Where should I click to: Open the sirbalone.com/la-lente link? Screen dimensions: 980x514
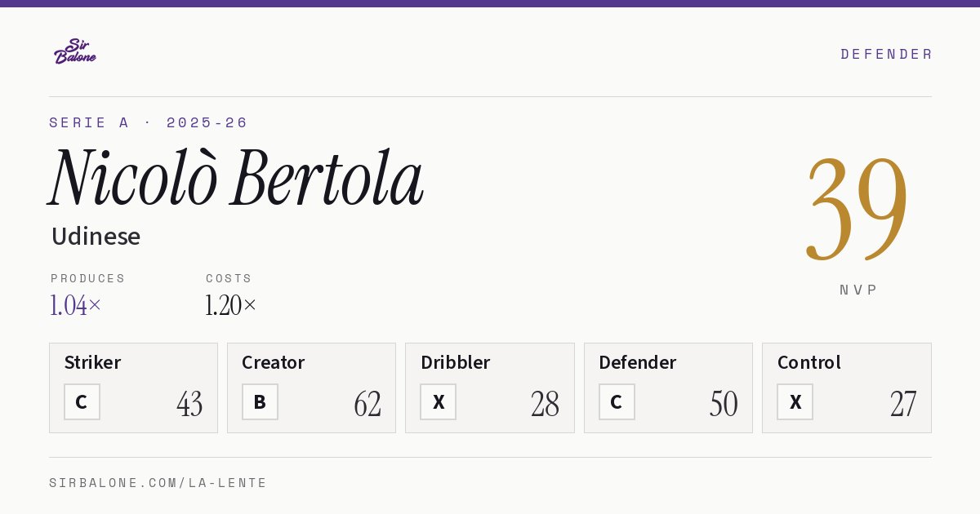click(x=158, y=483)
